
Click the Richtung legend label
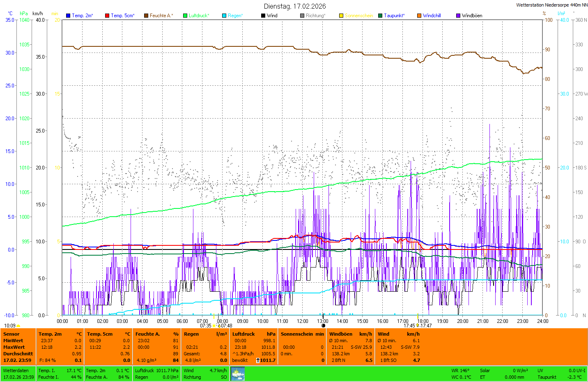[x=315, y=16]
